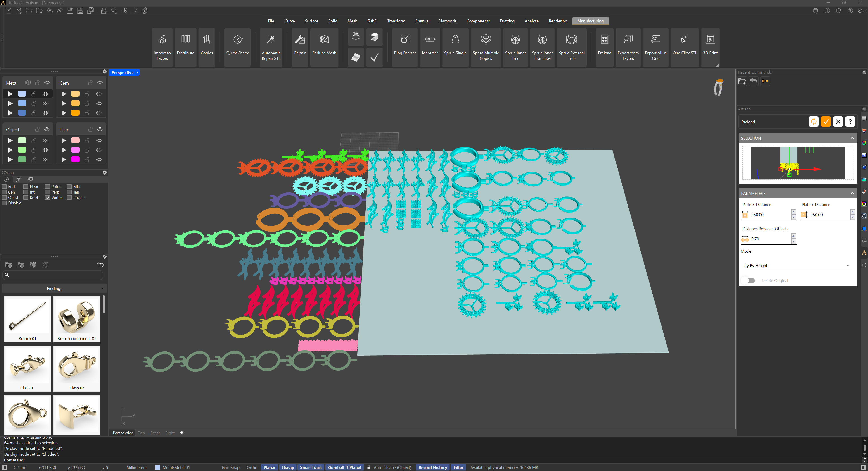Expand the first User layer row

coord(64,140)
